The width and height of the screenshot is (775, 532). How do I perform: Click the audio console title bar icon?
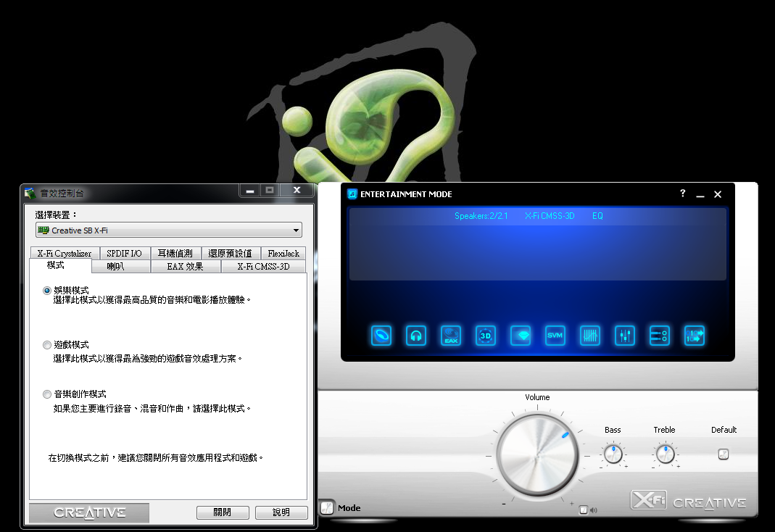point(30,193)
